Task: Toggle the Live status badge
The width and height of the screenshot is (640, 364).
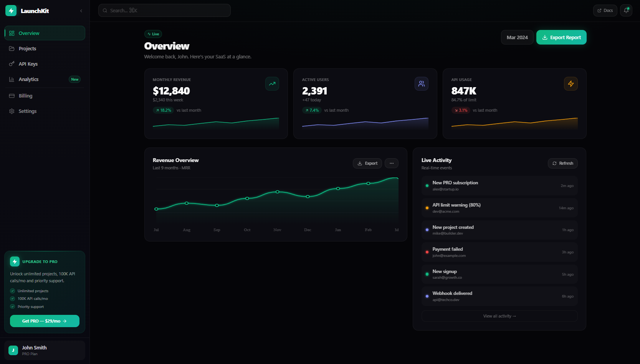Action: (153, 34)
